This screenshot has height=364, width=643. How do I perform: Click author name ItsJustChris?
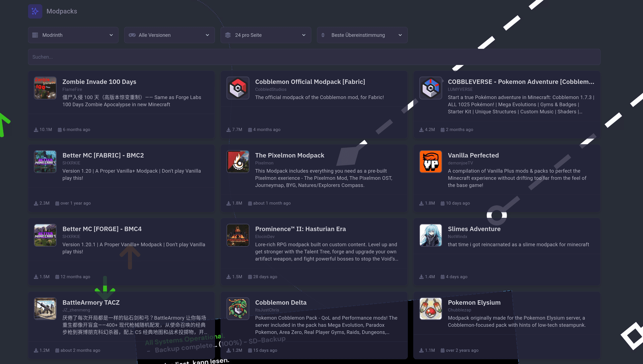coord(267,310)
